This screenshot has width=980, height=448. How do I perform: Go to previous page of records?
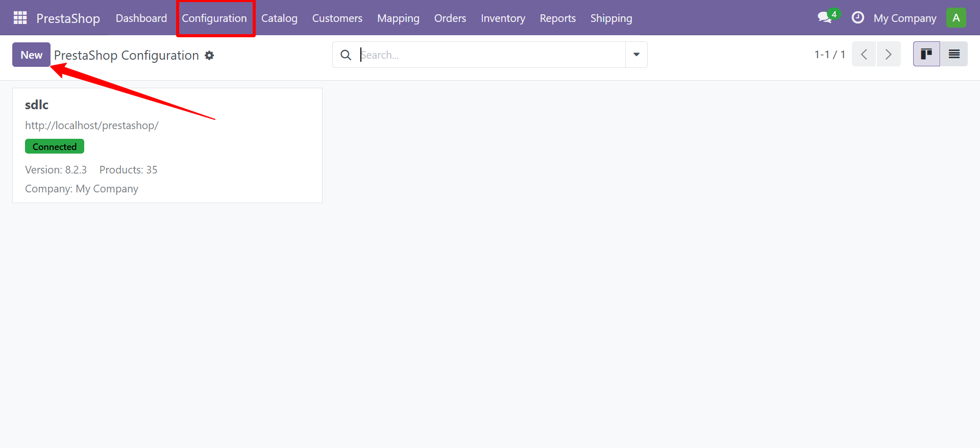[864, 54]
